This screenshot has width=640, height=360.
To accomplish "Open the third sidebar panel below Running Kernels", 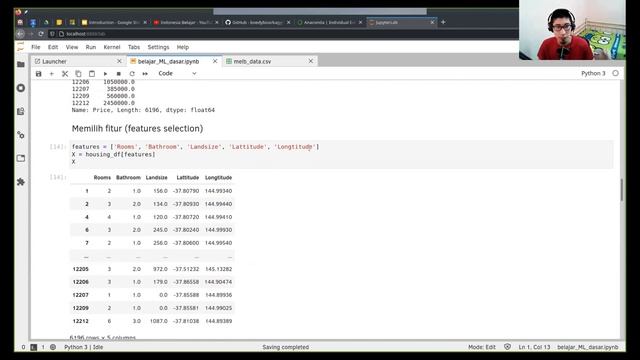I will [21, 111].
